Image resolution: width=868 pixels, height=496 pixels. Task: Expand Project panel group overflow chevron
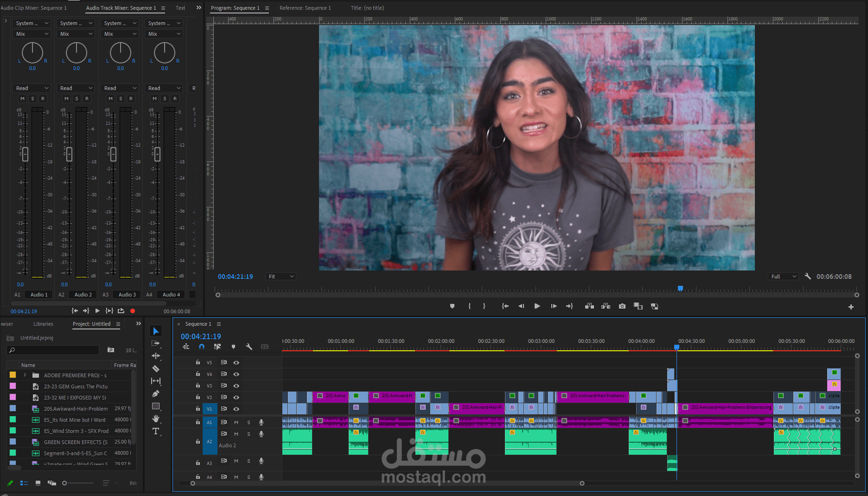click(138, 324)
